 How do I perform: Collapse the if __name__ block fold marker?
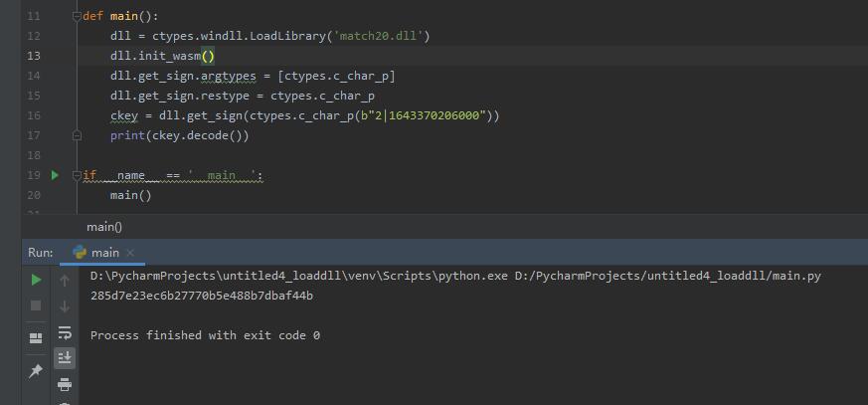[x=77, y=175]
